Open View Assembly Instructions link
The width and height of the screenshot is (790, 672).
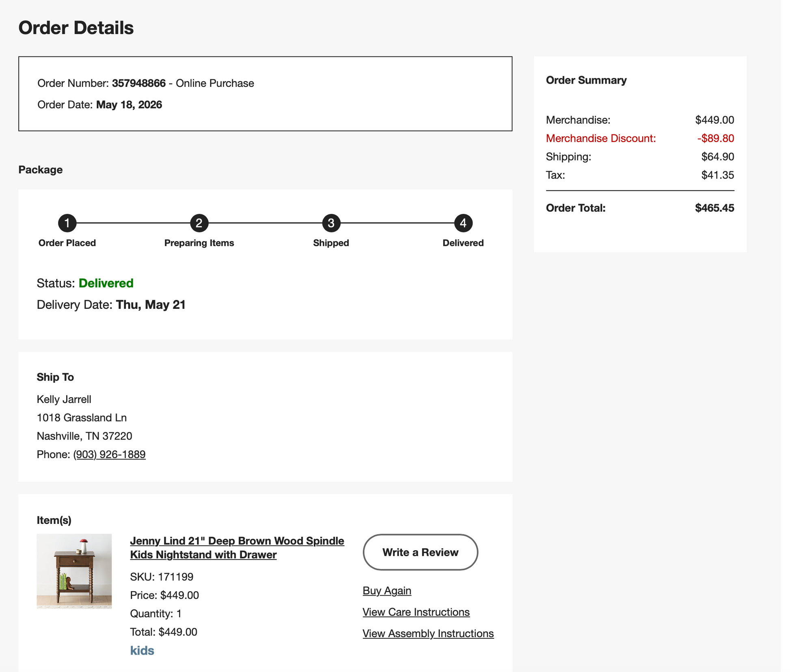tap(428, 633)
